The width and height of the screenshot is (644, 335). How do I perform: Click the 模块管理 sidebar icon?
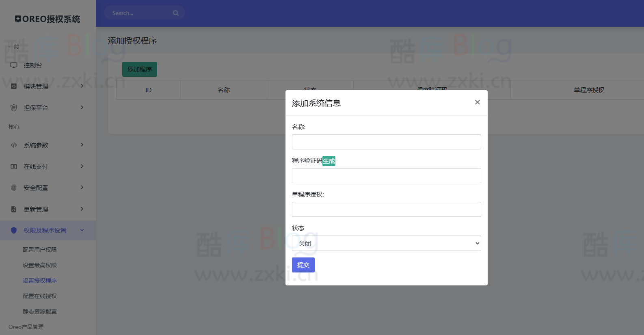(14, 86)
